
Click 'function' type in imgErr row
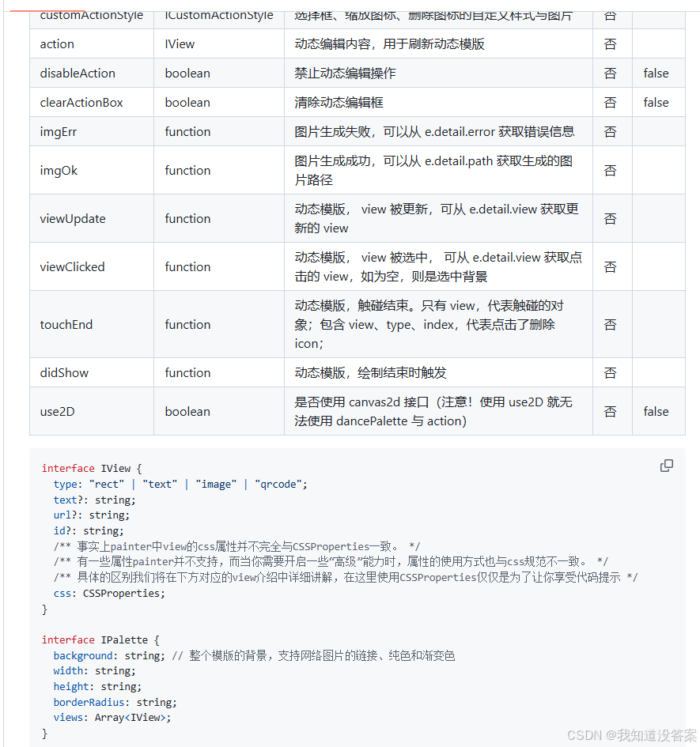pos(187,132)
